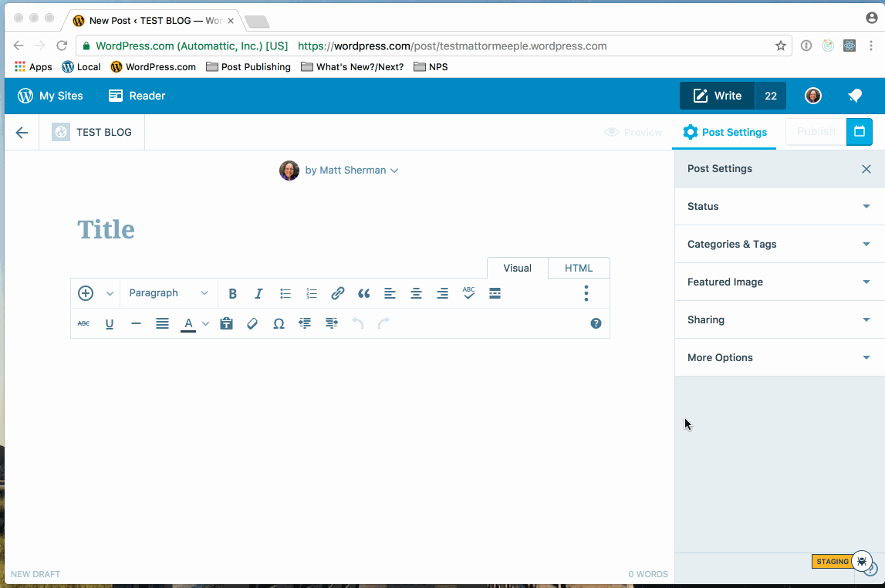Open the notifications bell icon
The height and width of the screenshot is (588, 885).
click(x=855, y=96)
